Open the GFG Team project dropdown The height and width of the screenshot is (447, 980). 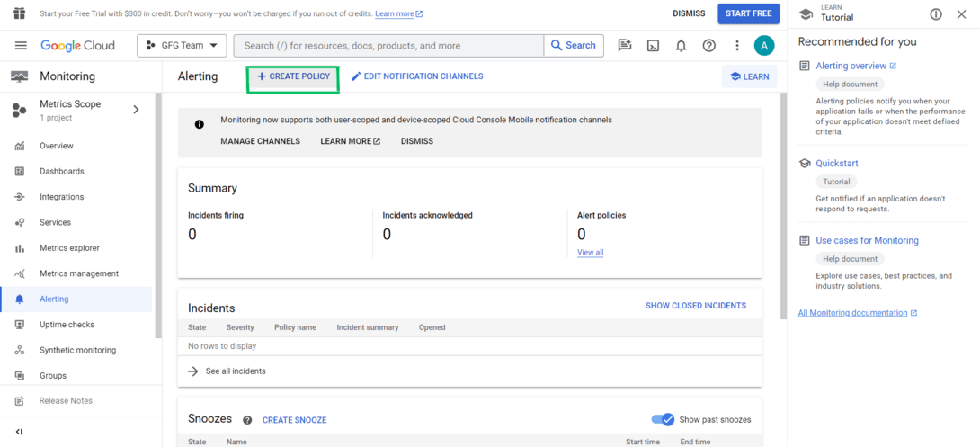pyautogui.click(x=182, y=45)
